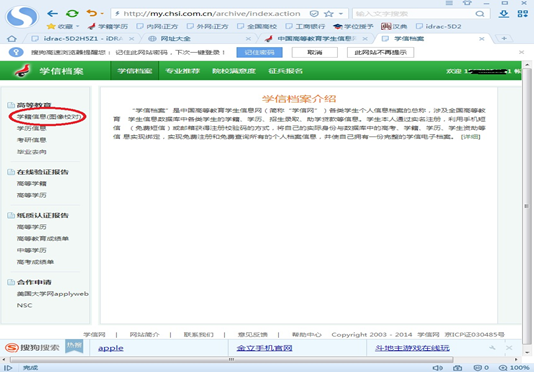
Task: Go back with the blue arrow
Action: (52, 14)
